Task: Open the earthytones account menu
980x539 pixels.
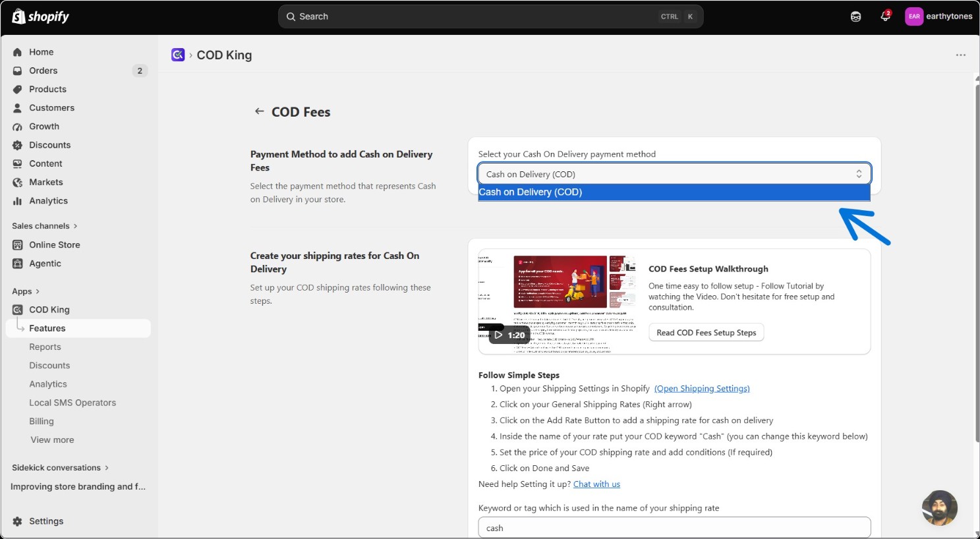Action: [938, 16]
